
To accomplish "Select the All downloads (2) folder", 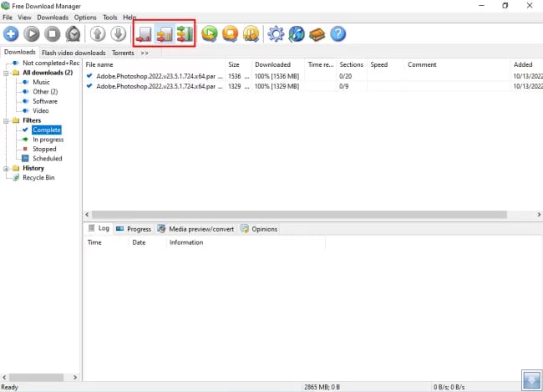I will pos(48,73).
